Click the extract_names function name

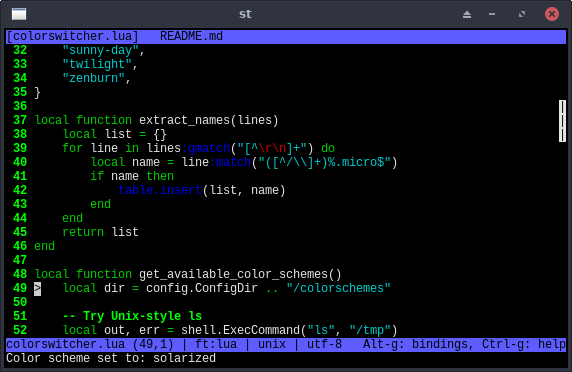(x=184, y=120)
